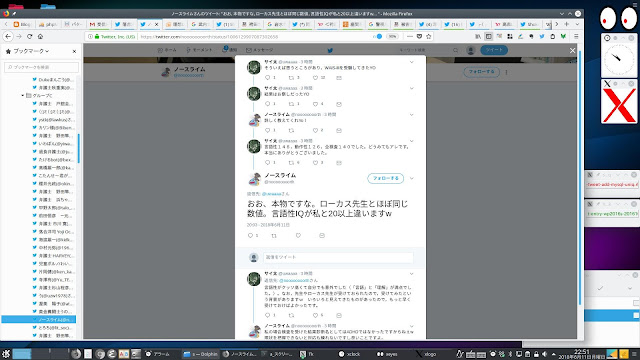Open the Firefox home page icon
Image resolution: width=640 pixels, height=360 pixels.
(40, 36)
